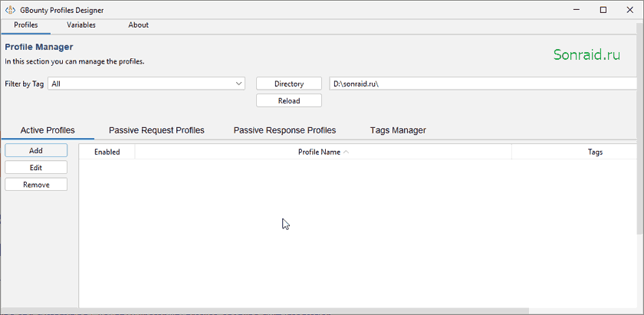This screenshot has height=315, width=644.
Task: Click the Edit profile button
Action: 36,168
